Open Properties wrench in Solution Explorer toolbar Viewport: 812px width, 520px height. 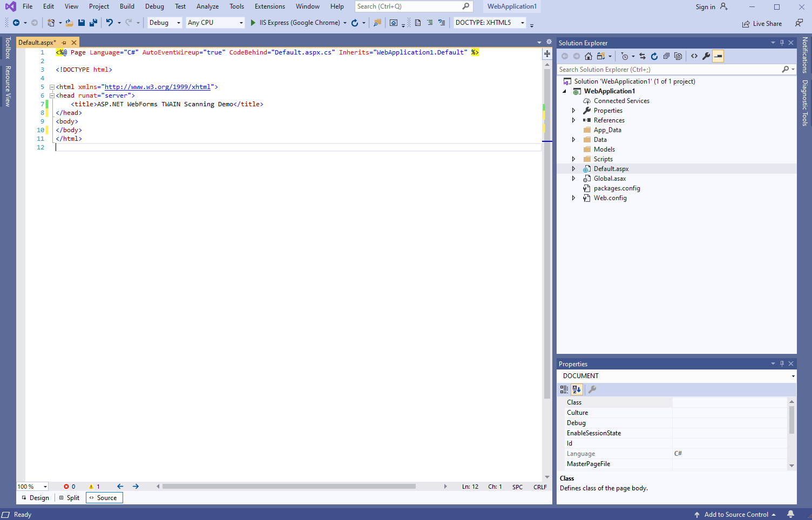[706, 56]
